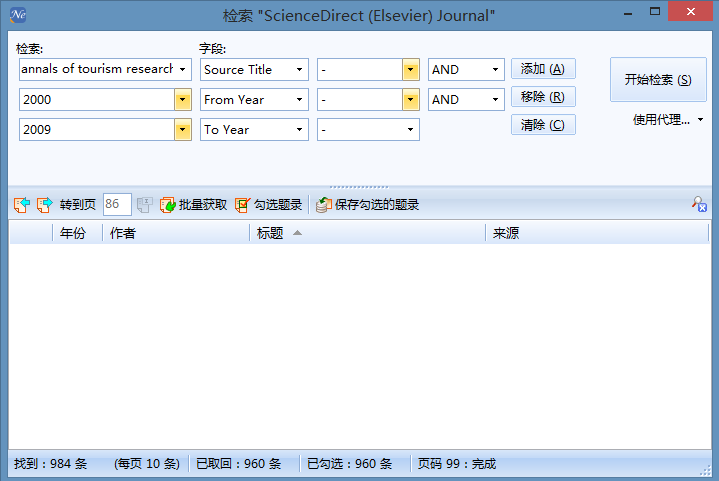Click the horizontal splitter grip above the toolbar
Screen dimensions: 719x481
pyautogui.click(x=359, y=187)
